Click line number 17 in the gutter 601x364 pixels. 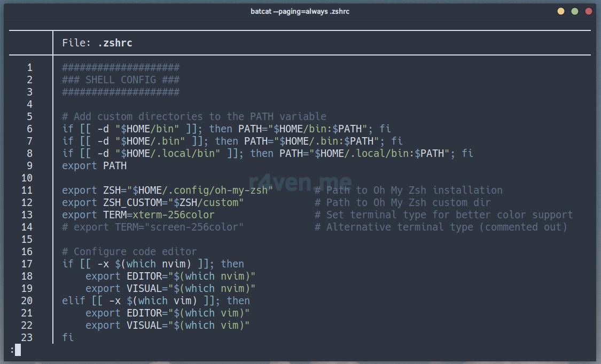[27, 264]
